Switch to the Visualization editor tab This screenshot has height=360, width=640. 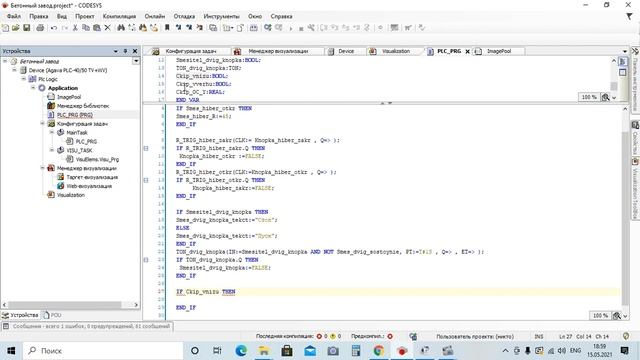(x=395, y=51)
